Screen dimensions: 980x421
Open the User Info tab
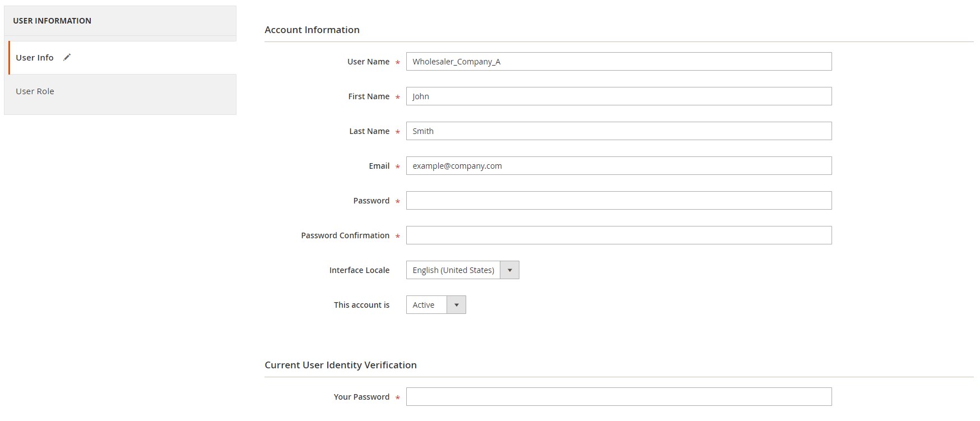(122, 58)
